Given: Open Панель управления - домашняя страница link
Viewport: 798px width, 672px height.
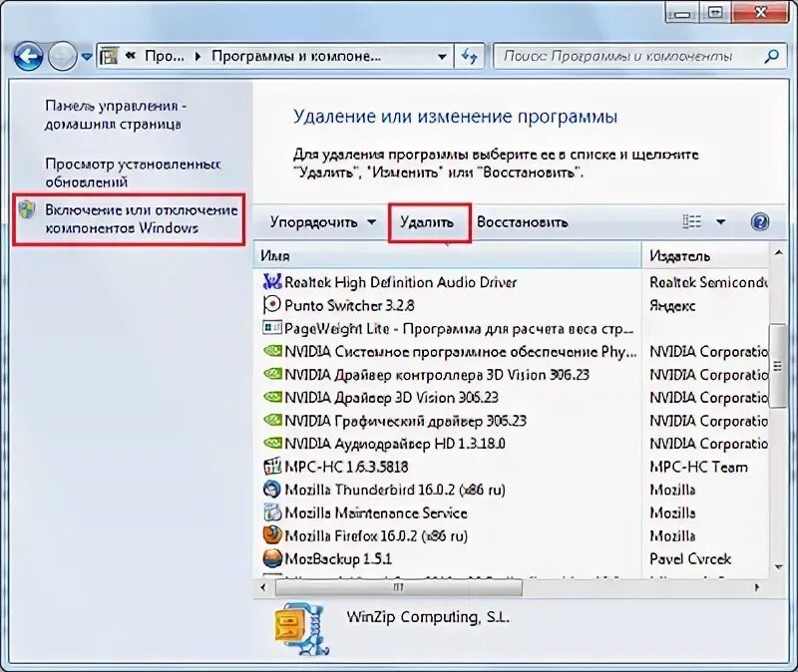Looking at the screenshot, I should 115,115.
